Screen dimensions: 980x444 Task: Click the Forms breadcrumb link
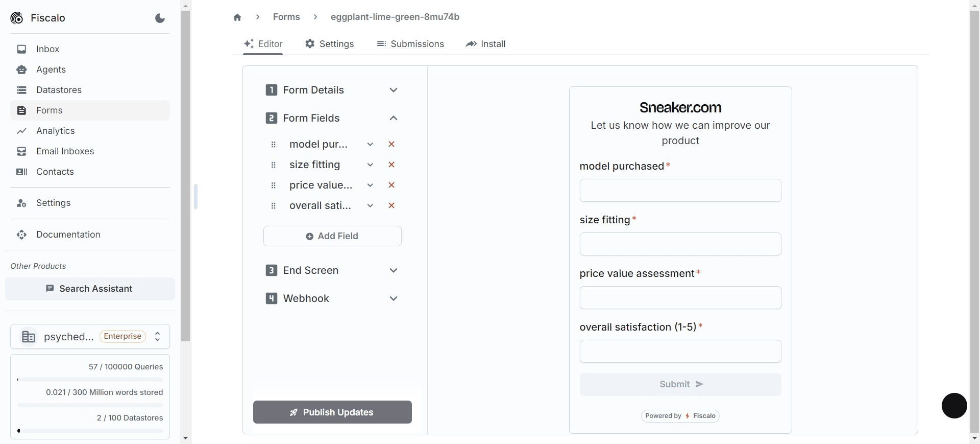click(x=286, y=17)
